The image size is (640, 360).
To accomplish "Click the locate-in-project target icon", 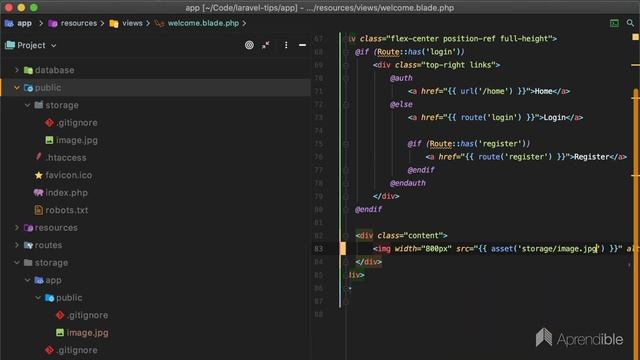I will pyautogui.click(x=249, y=45).
